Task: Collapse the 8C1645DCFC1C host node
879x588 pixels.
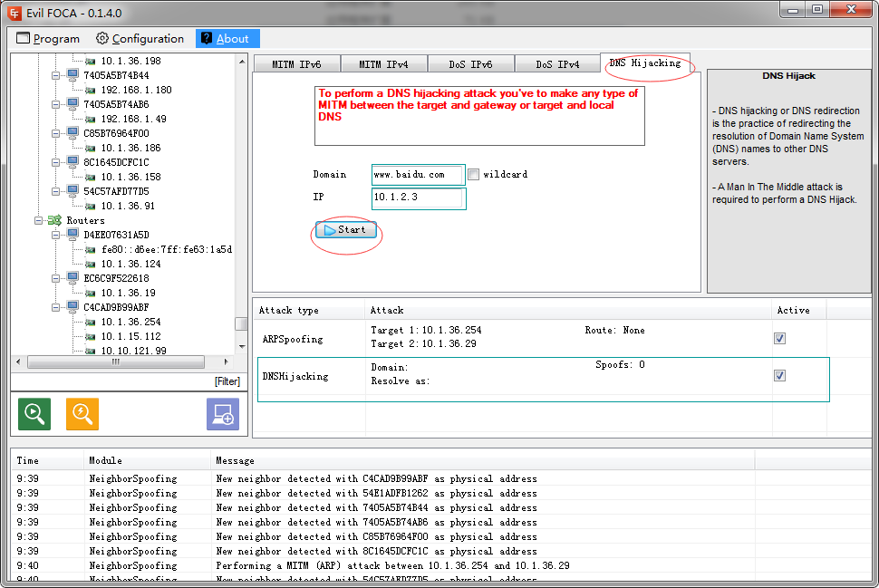Action: 56,162
